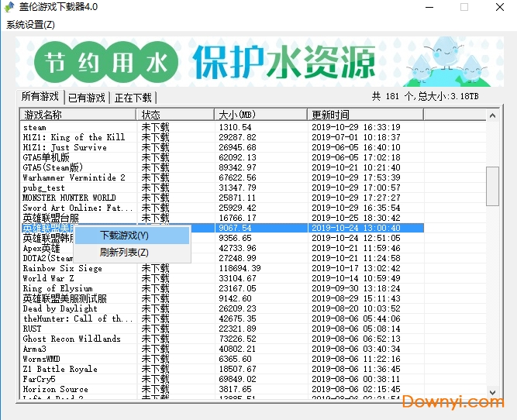517x420 pixels.
Task: Click the size value 27248.99
Action: pyautogui.click(x=237, y=258)
